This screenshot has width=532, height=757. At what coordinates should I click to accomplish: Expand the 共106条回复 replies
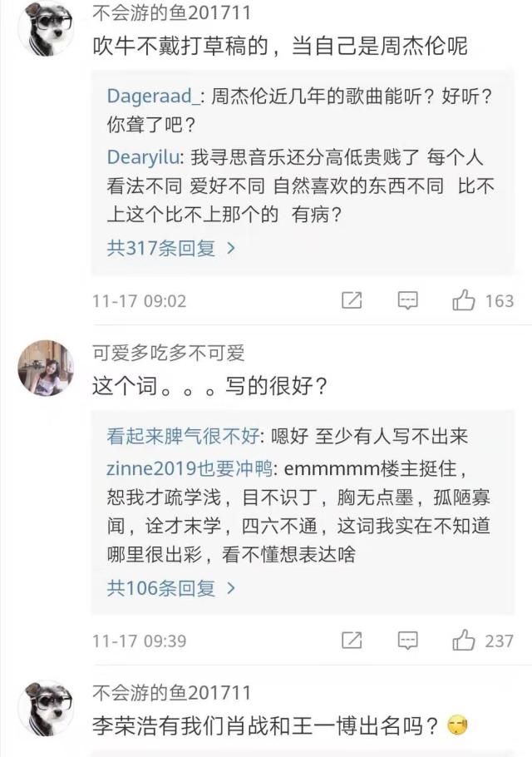point(170,587)
